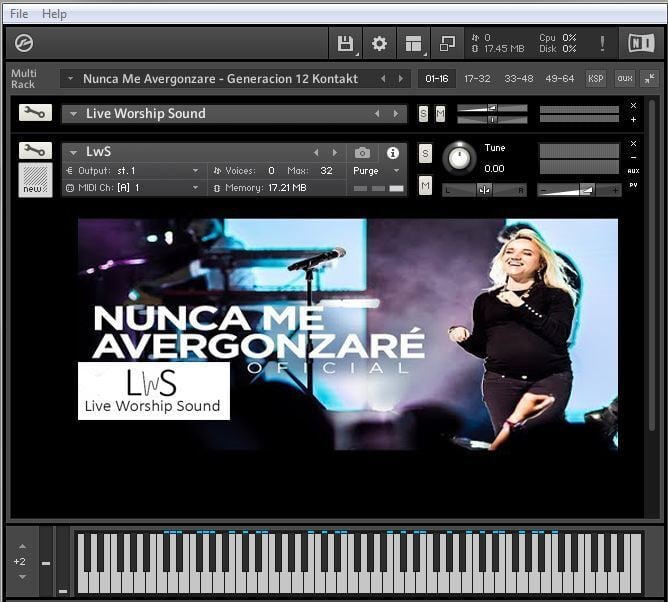Next bank arrow in Live Worship Sound
The image size is (668, 602).
click(x=396, y=114)
